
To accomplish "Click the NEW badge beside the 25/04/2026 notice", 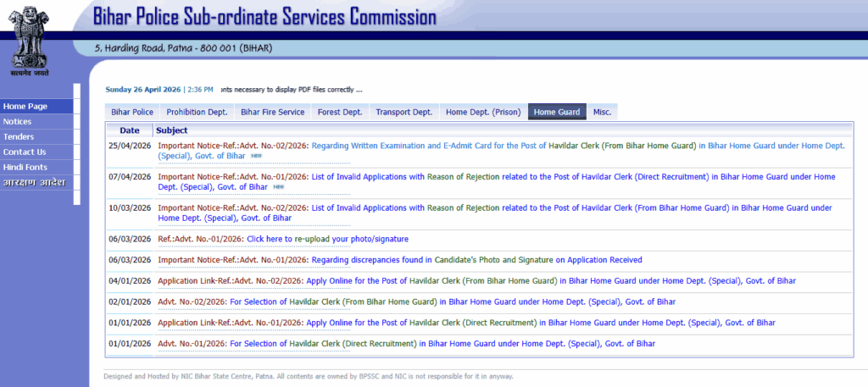I will pos(255,157).
